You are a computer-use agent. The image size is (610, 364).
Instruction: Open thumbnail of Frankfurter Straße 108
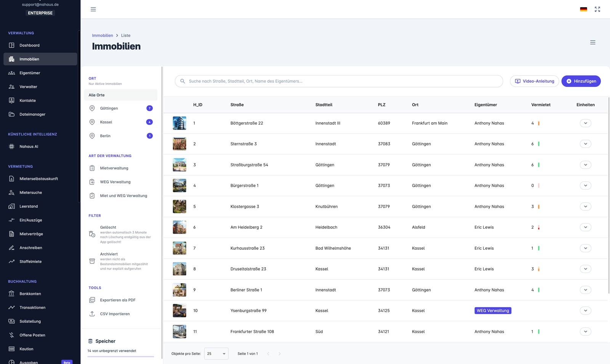click(x=180, y=332)
